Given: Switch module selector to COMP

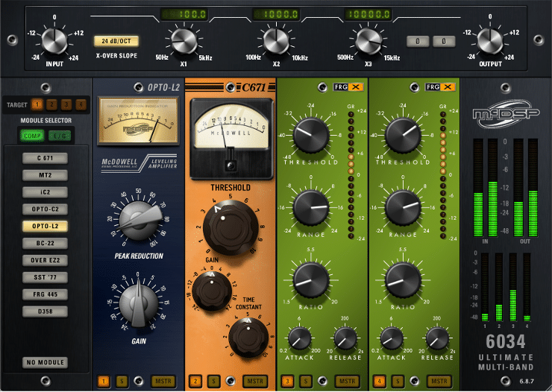Looking at the screenshot, I should pyautogui.click(x=32, y=135).
